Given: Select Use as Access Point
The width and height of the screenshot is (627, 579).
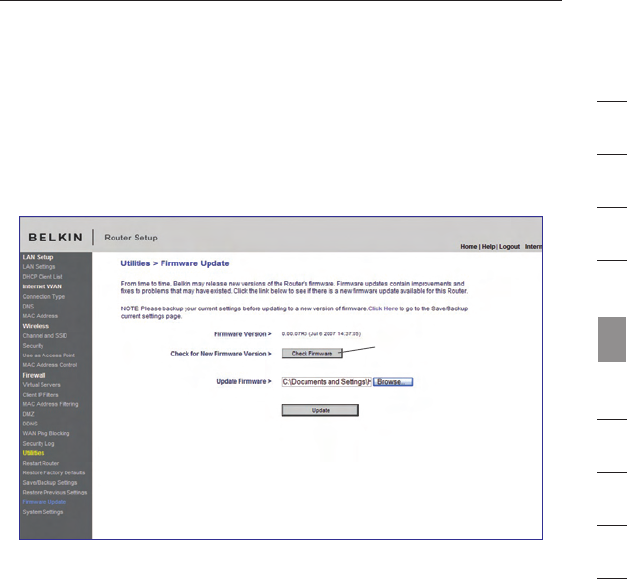Looking at the screenshot, I should (48, 355).
